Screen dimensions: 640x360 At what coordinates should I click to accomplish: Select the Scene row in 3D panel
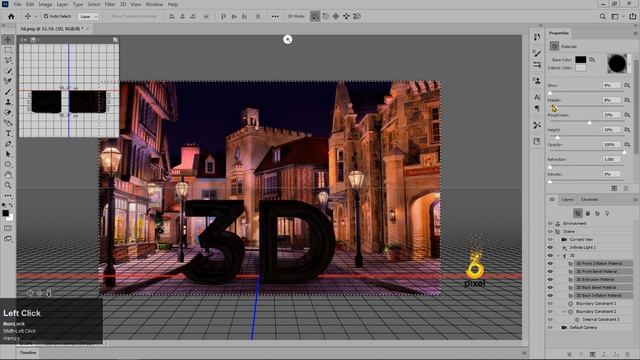(x=569, y=231)
